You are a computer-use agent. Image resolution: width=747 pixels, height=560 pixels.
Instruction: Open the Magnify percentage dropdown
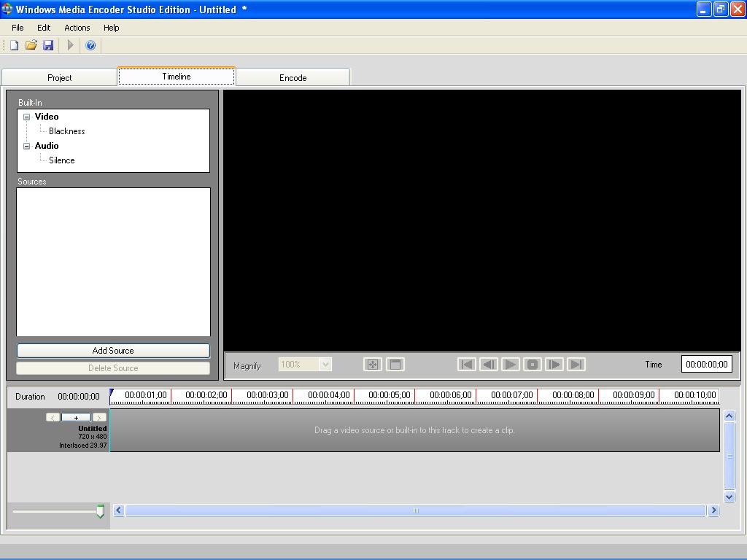325,365
